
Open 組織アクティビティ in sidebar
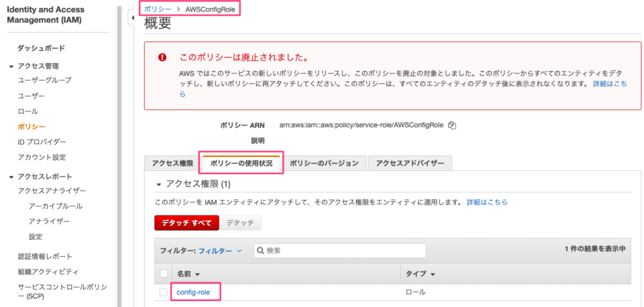[48, 271]
